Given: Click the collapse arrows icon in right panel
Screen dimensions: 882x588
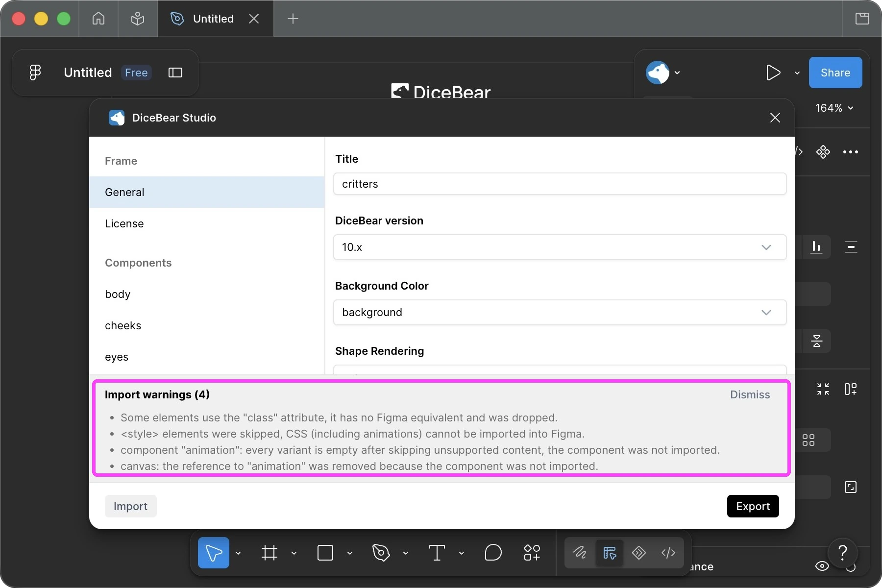Looking at the screenshot, I should click(823, 389).
